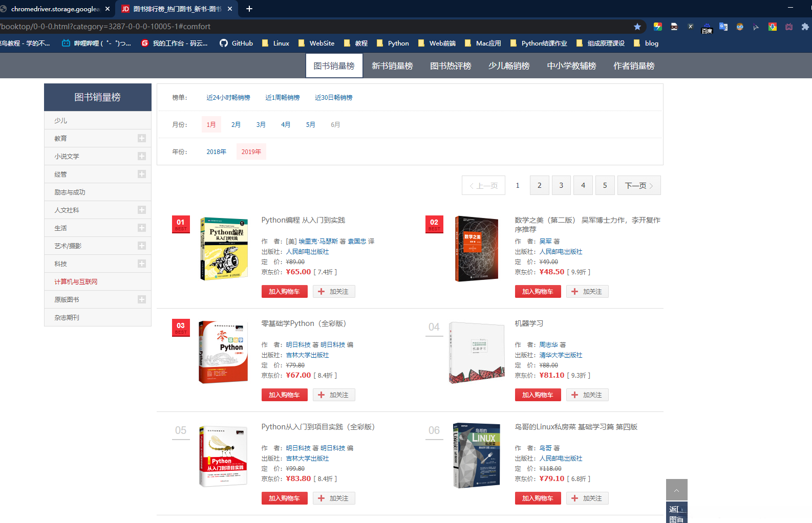Open the bilibili TV extension icon

point(789,27)
